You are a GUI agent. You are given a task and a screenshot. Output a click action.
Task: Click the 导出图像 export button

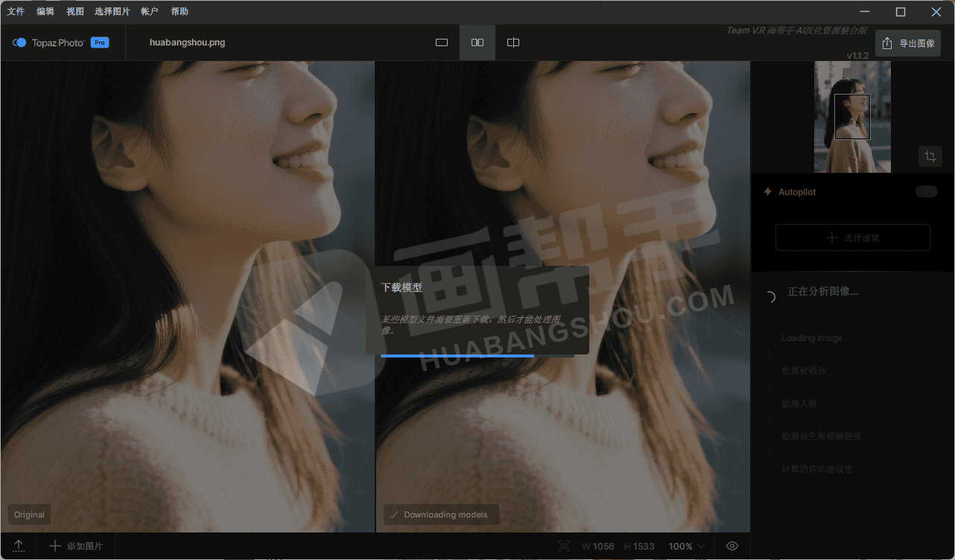click(908, 43)
